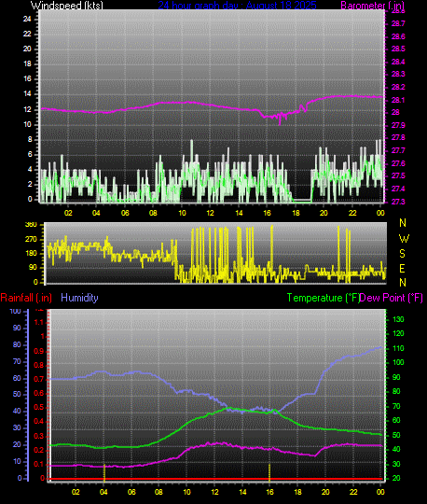Click "100" on the blue humidity axis
The height and width of the screenshot is (504, 427).
[15, 311]
